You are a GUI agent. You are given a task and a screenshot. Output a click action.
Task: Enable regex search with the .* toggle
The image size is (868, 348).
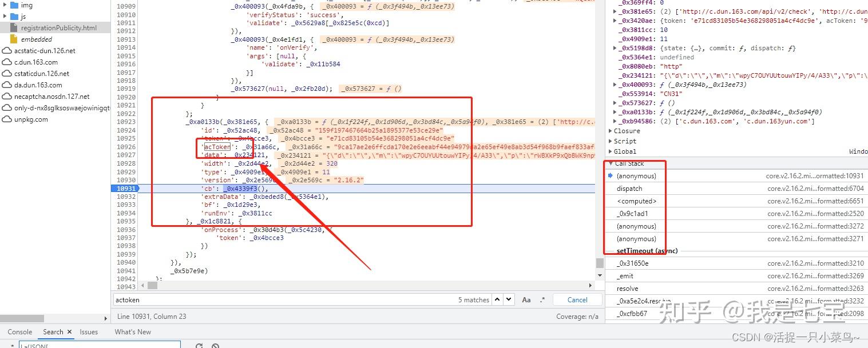(x=542, y=299)
